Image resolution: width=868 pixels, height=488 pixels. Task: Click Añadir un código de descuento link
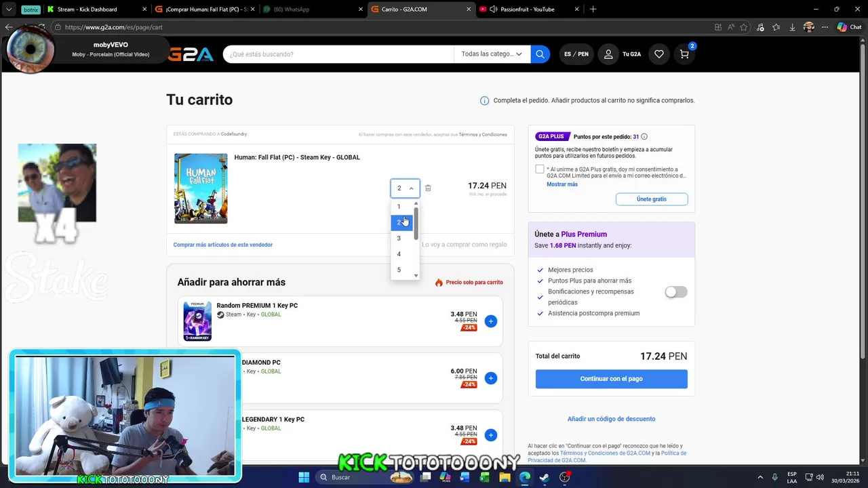[x=612, y=419]
